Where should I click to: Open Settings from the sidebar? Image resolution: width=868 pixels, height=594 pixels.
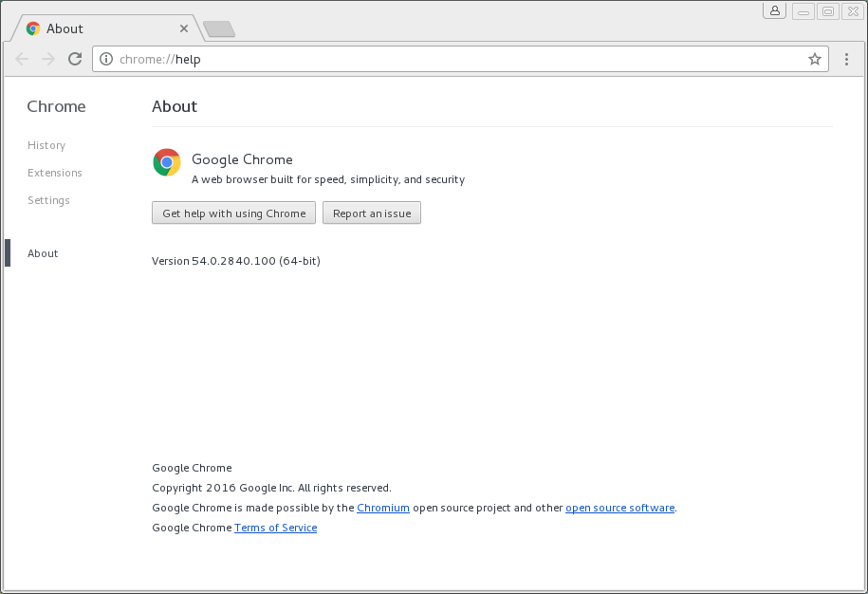tap(48, 200)
